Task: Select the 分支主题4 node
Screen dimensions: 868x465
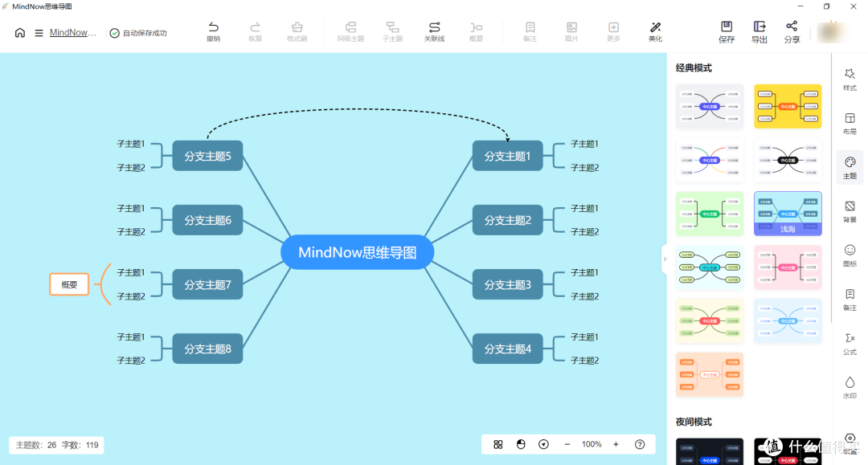Action: pyautogui.click(x=508, y=349)
